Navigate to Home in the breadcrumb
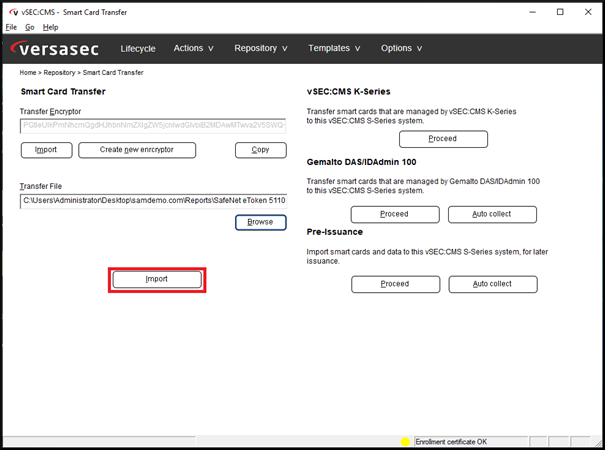Image resolution: width=605 pixels, height=450 pixels. tap(28, 73)
